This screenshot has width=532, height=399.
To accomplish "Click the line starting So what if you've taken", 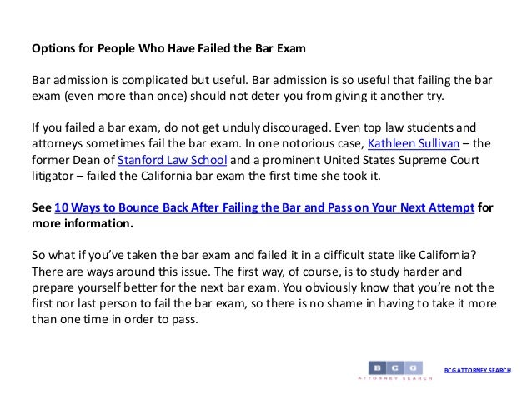I will click(254, 255).
